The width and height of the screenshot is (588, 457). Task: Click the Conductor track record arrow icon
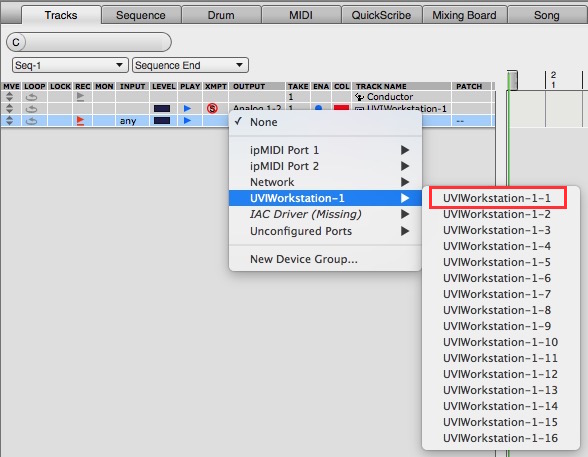coord(80,97)
